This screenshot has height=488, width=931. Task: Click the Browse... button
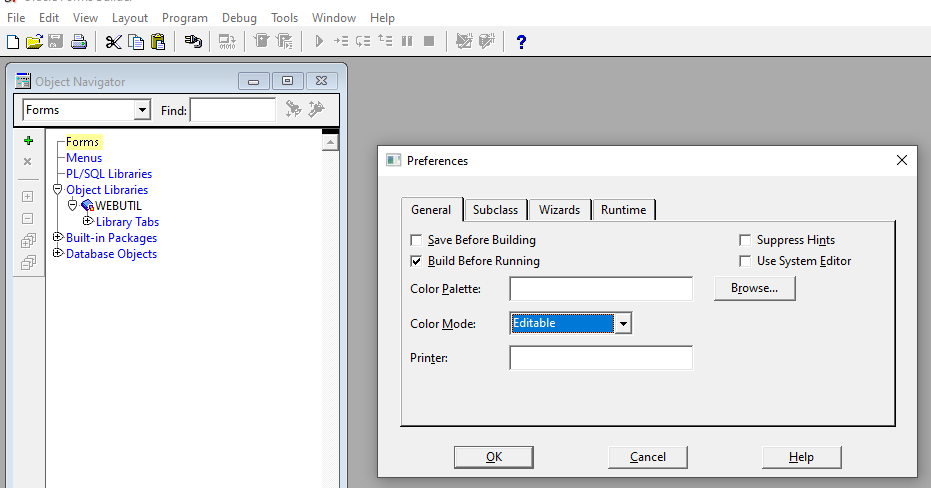click(x=755, y=289)
